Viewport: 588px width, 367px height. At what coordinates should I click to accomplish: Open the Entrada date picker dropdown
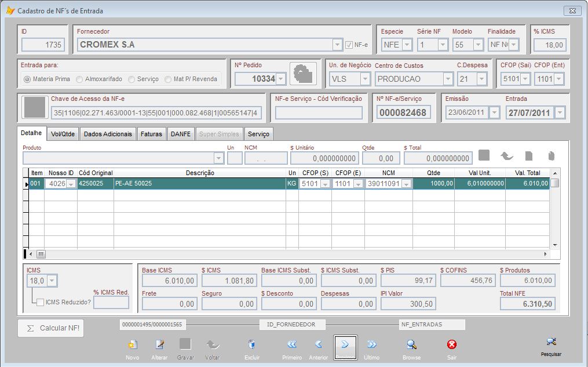pos(559,113)
